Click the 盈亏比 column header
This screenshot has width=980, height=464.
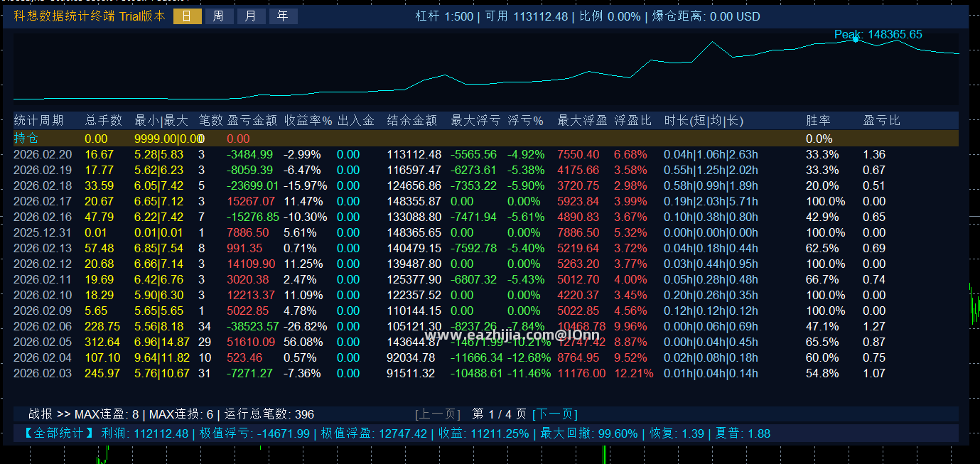(x=881, y=121)
